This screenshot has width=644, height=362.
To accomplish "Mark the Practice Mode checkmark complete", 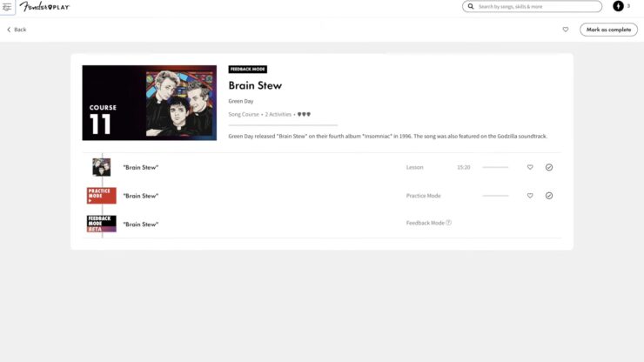I will pos(549,196).
